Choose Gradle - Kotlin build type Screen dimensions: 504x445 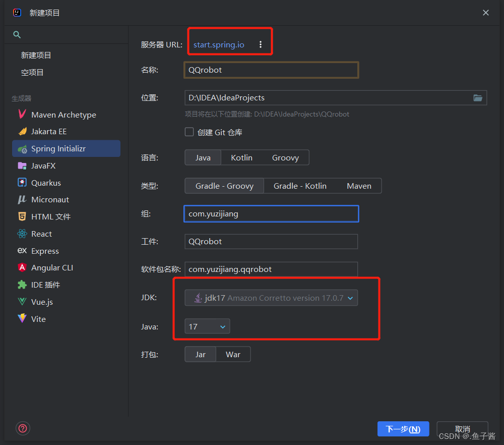300,186
